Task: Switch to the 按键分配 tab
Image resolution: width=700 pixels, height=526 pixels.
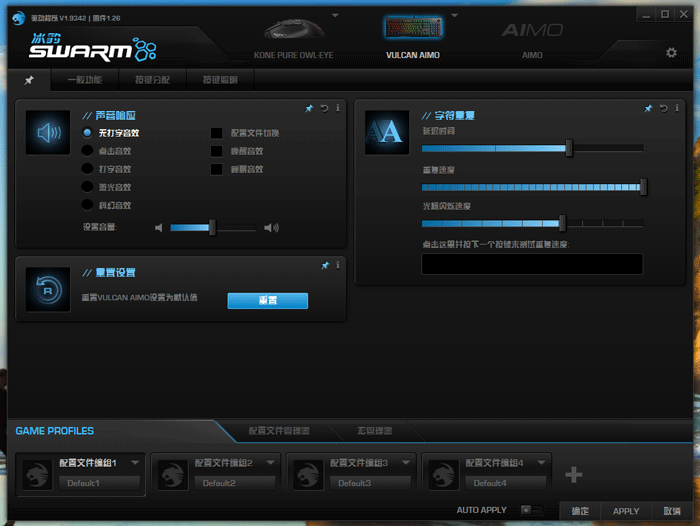Action: pos(152,80)
